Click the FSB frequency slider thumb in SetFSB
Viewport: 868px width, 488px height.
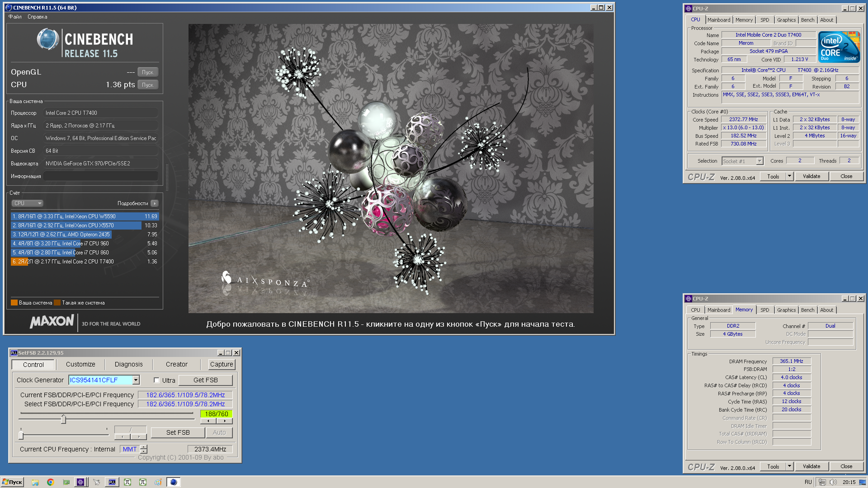click(x=63, y=419)
